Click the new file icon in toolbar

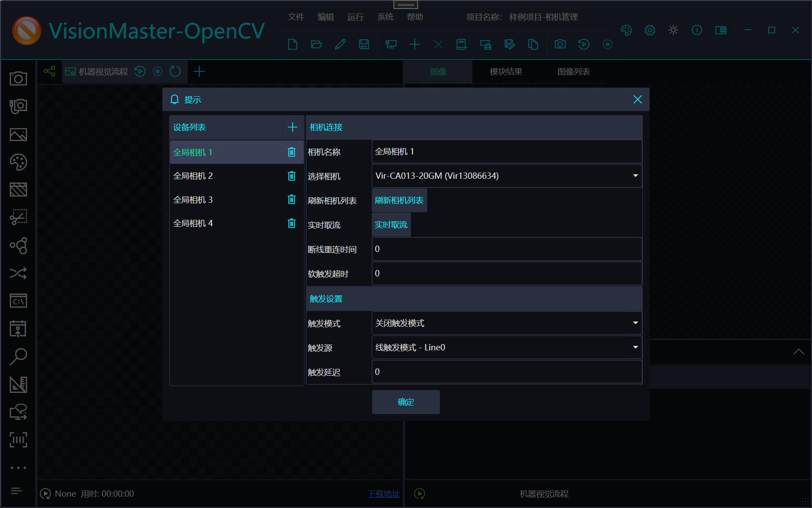tap(292, 44)
